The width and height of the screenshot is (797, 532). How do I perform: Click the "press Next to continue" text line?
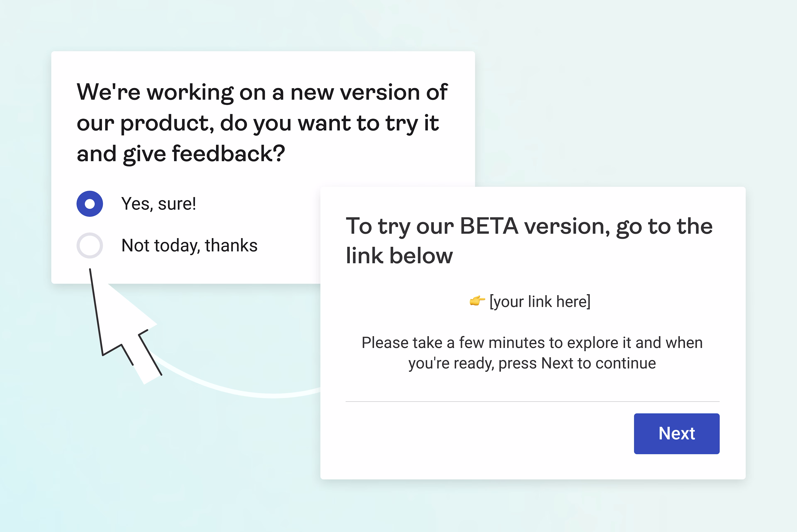[532, 363]
